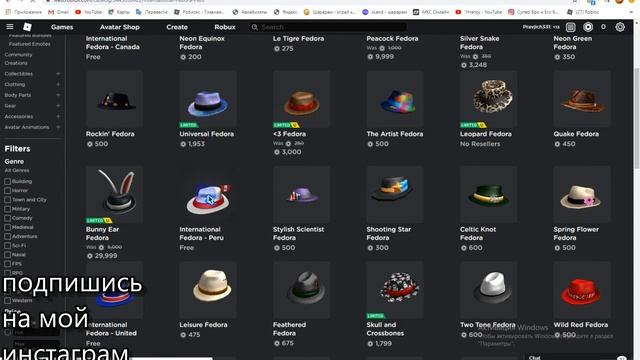The image size is (640, 360).
Task: Open International Fedora - Canada title
Action: (x=113, y=43)
